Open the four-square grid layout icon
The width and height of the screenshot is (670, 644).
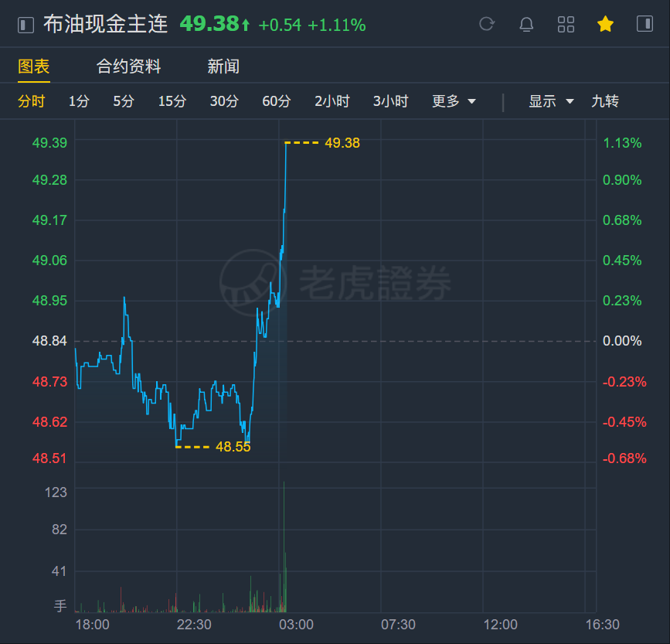(x=566, y=25)
